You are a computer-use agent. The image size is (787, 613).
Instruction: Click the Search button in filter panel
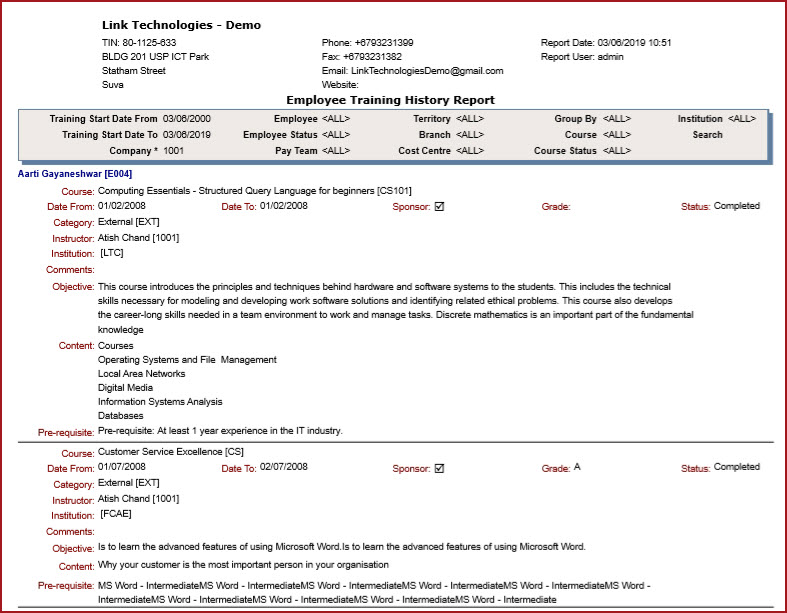click(707, 135)
